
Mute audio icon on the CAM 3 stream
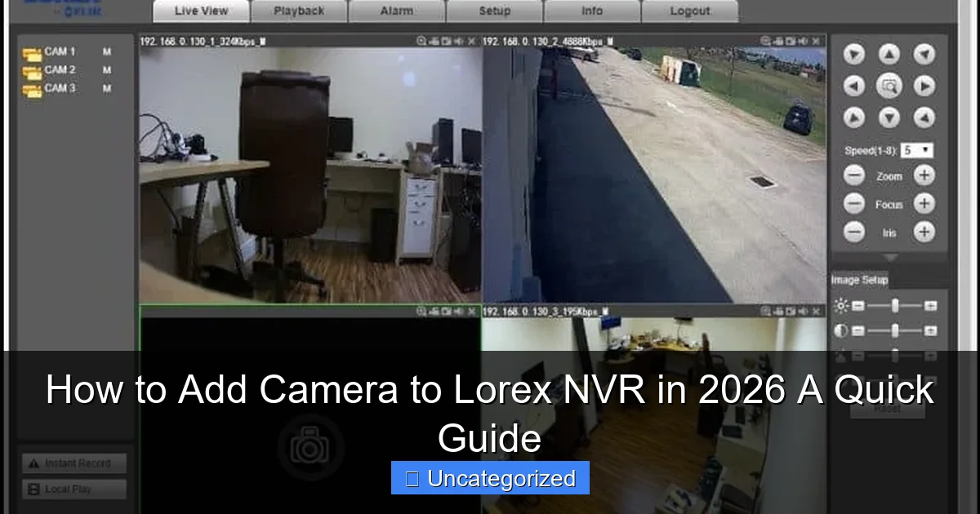(803, 312)
